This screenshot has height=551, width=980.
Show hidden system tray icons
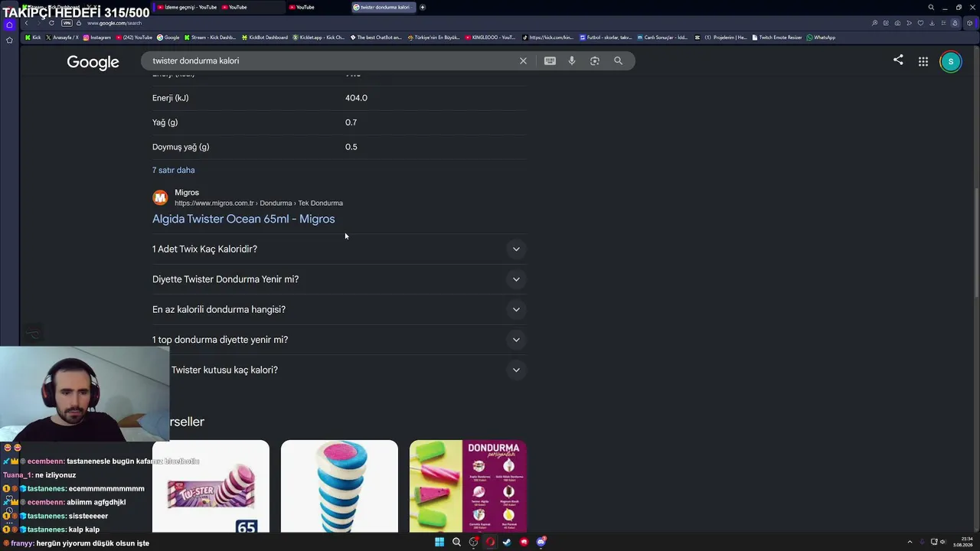click(x=910, y=542)
